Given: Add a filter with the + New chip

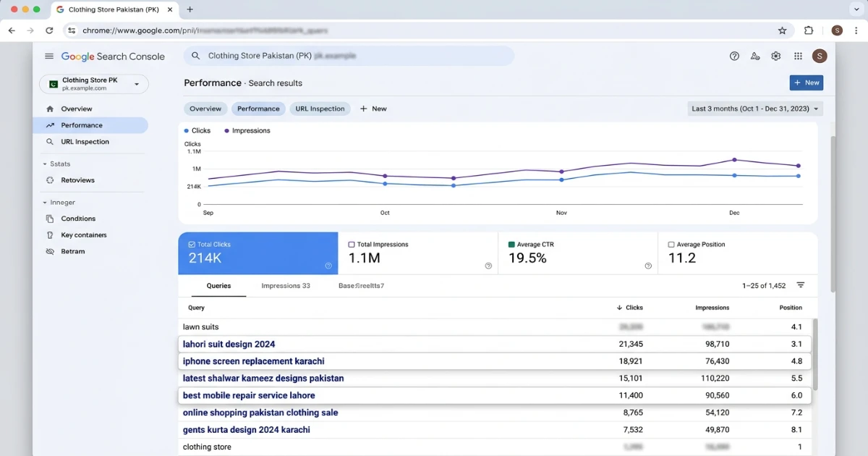Looking at the screenshot, I should [x=373, y=109].
